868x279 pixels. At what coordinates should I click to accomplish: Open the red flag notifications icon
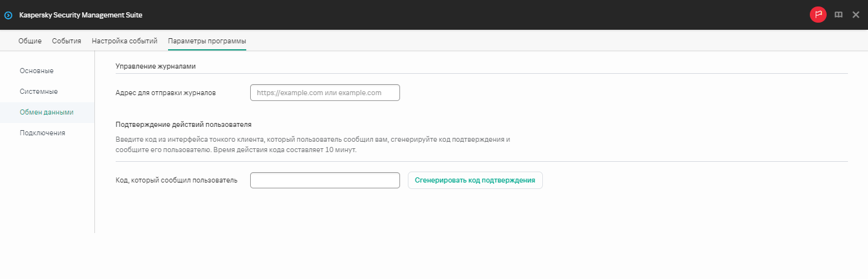click(x=818, y=15)
